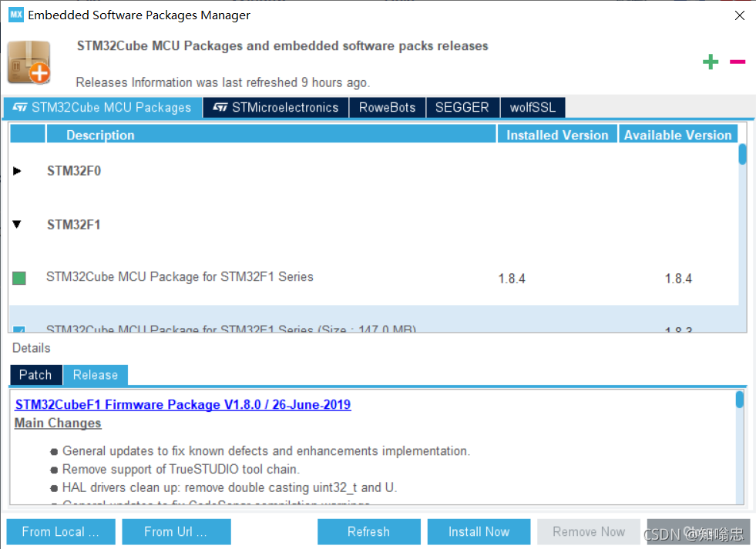This screenshot has height=549, width=756.
Task: Toggle the green checkbox for STM32F1 package 1.8.4
Action: [18, 278]
